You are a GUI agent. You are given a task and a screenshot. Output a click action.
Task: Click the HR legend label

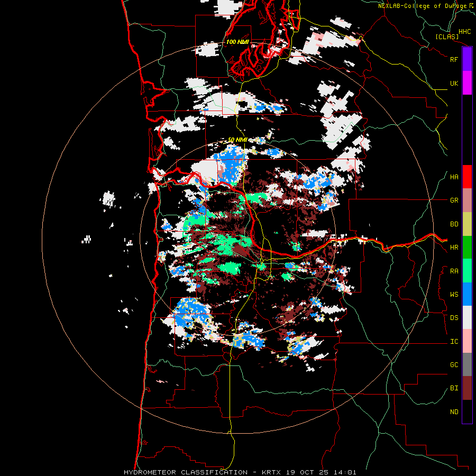[x=454, y=248]
